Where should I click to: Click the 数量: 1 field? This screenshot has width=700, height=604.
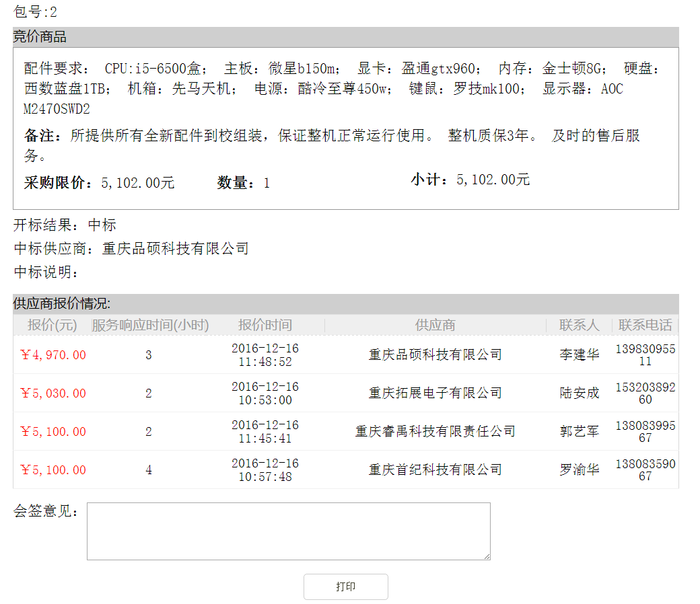[x=244, y=182]
